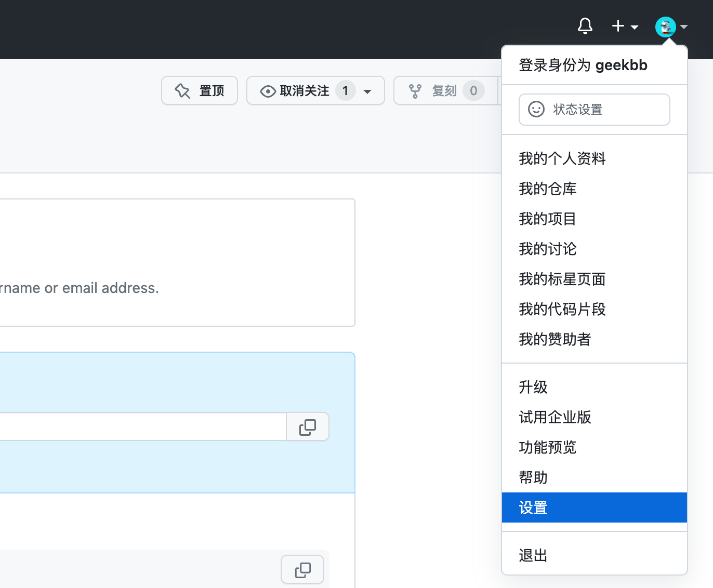
Task: Select the pin icon on the 置顶 button
Action: 182,90
